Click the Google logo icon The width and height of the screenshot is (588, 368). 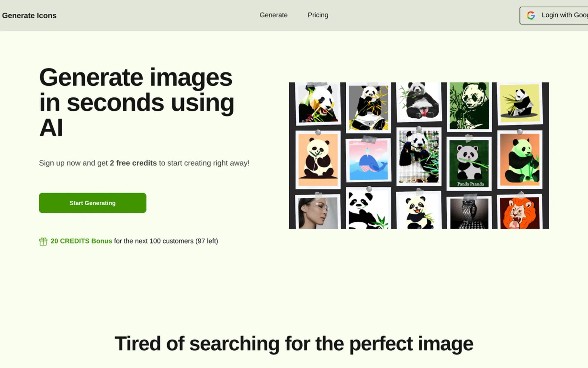click(x=531, y=15)
